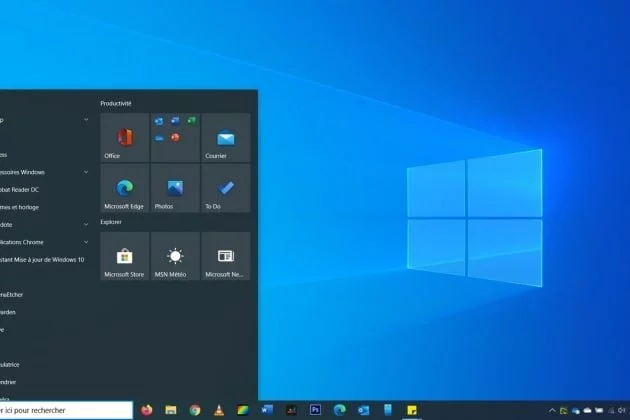
Task: Open Google Chrome from the taskbar
Action: click(x=195, y=410)
